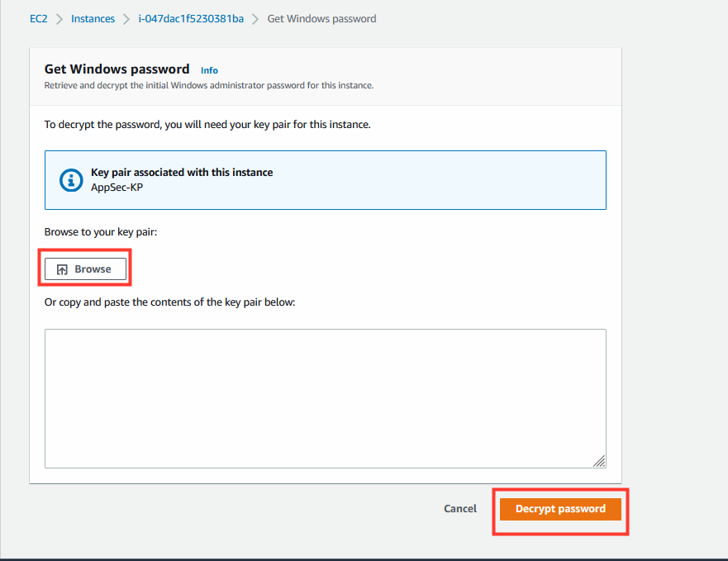Go to the Instances breadcrumb link
Viewport: 728px width, 561px height.
coord(93,18)
